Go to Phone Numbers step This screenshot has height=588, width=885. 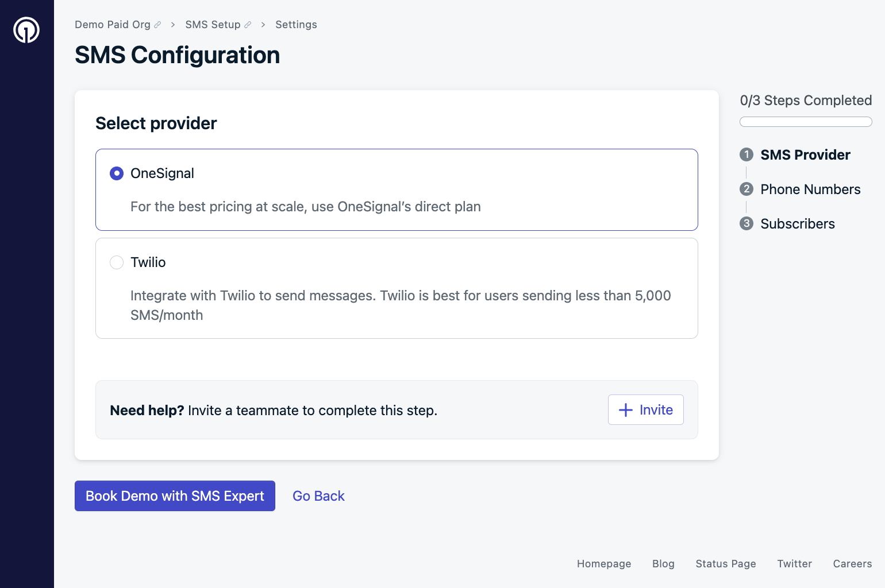point(810,189)
